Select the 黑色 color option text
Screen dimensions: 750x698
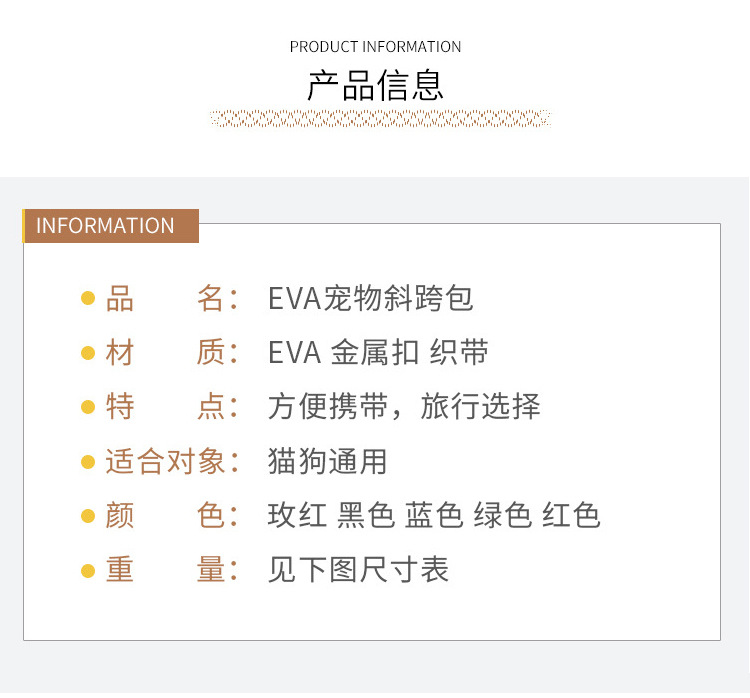tap(366, 516)
